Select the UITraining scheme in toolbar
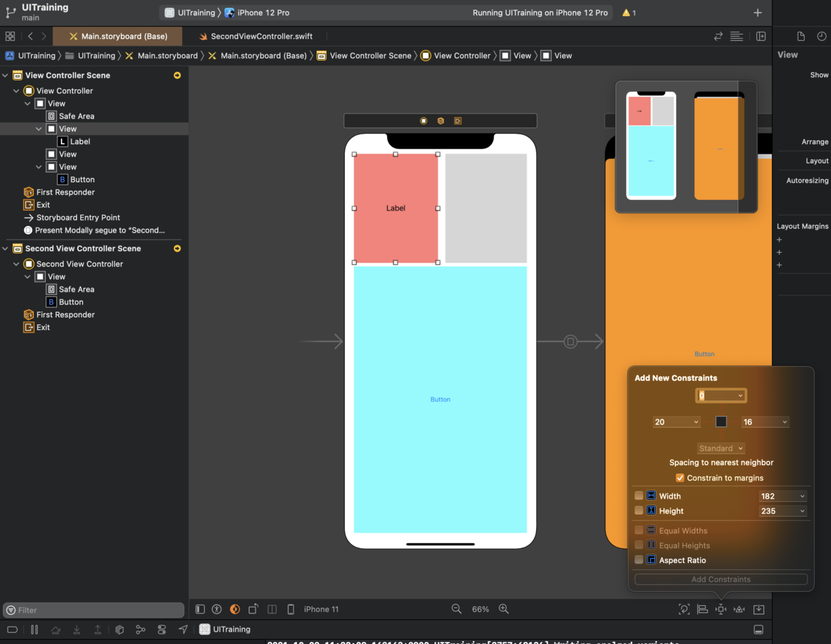831x644 pixels. pyautogui.click(x=190, y=12)
